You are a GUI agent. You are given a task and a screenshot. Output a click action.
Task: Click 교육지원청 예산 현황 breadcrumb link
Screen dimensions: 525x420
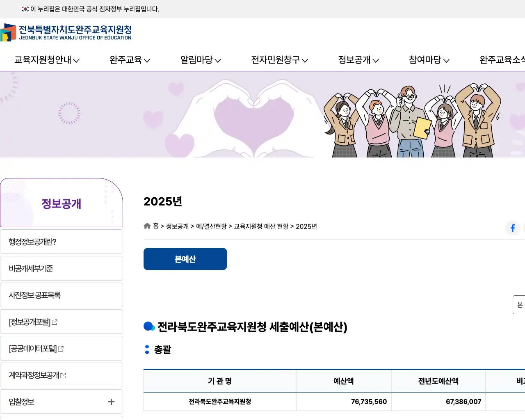pos(261,226)
